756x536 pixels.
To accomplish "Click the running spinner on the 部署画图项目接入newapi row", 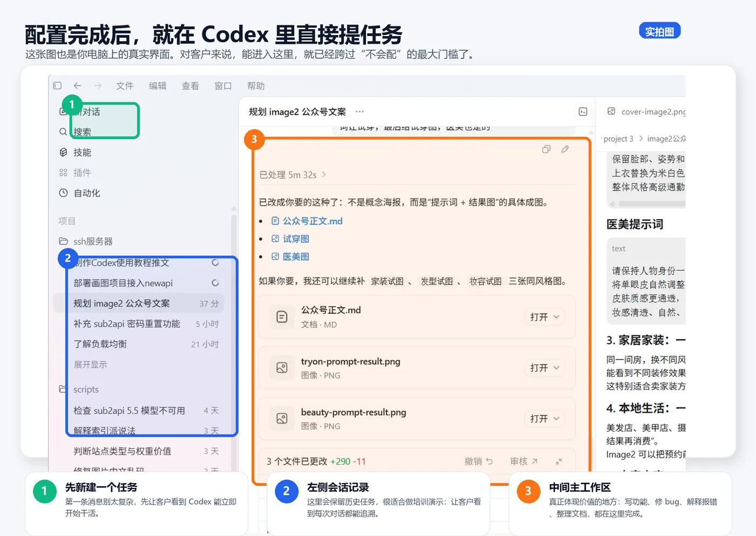I will click(x=215, y=283).
